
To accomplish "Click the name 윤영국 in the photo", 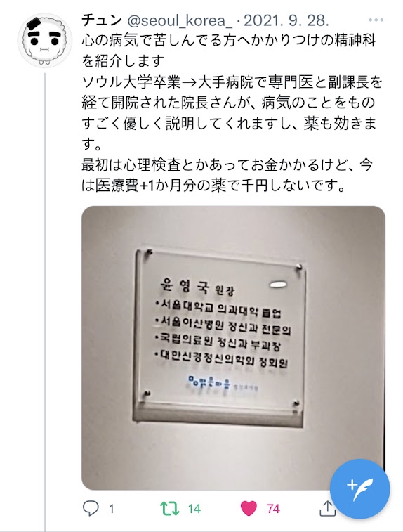I will [x=185, y=287].
